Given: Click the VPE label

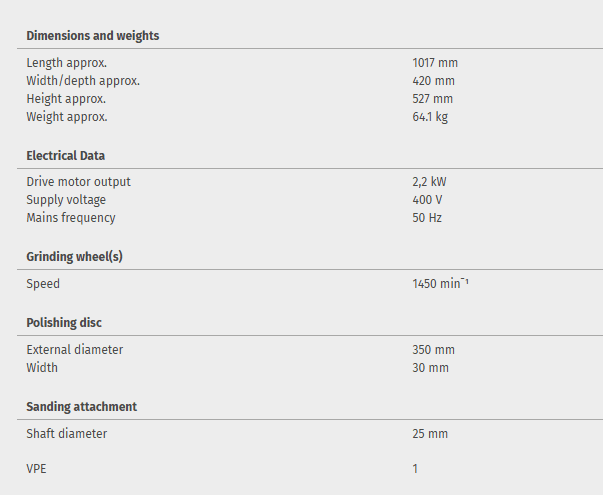Looking at the screenshot, I should coord(38,468).
